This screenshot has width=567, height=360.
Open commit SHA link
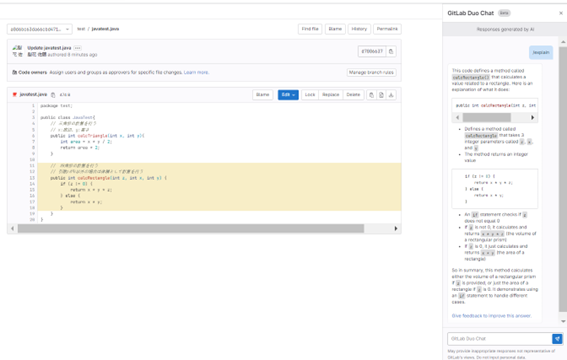click(x=372, y=51)
